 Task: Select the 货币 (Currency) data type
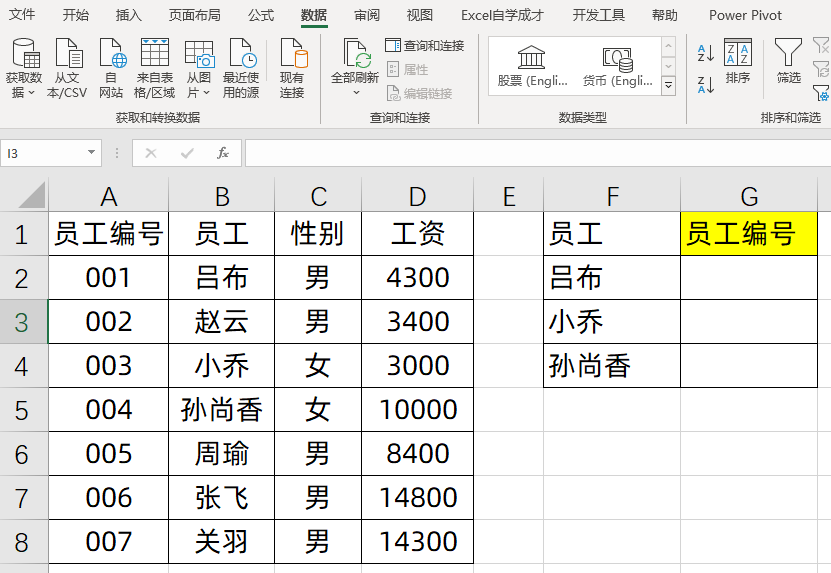[x=617, y=66]
